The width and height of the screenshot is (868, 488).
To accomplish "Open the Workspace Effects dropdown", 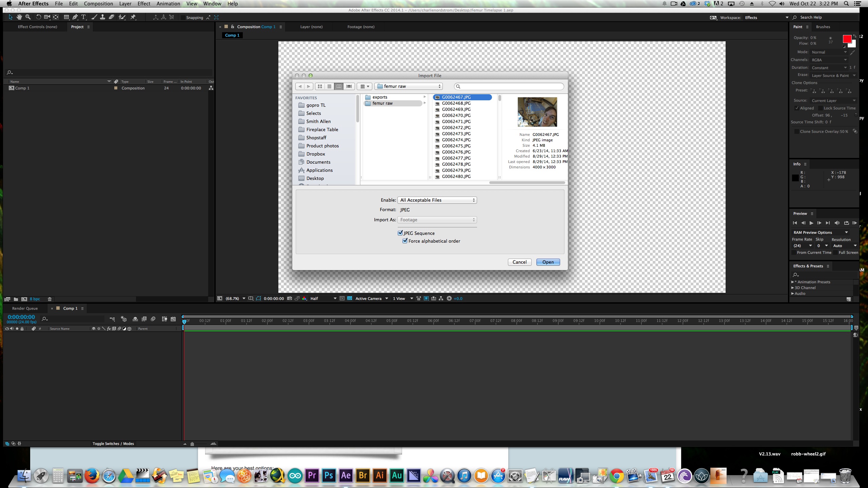I will [767, 18].
